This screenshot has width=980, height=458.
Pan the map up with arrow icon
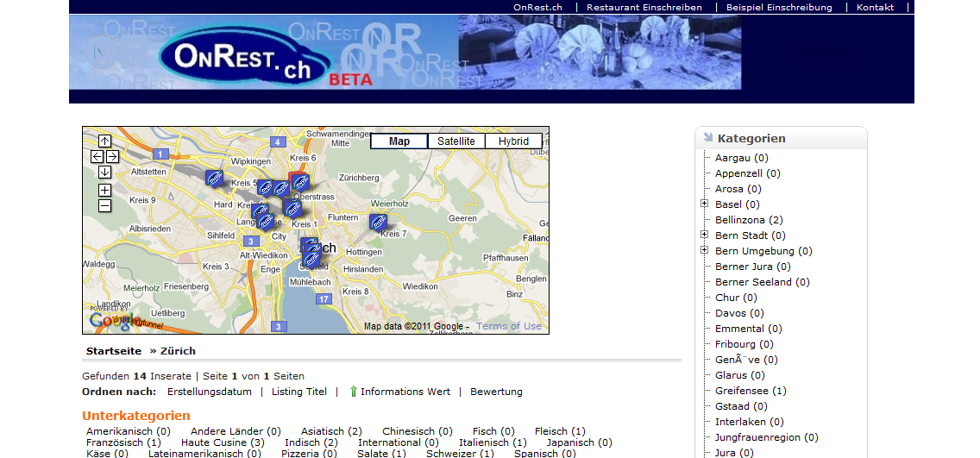tap(104, 141)
